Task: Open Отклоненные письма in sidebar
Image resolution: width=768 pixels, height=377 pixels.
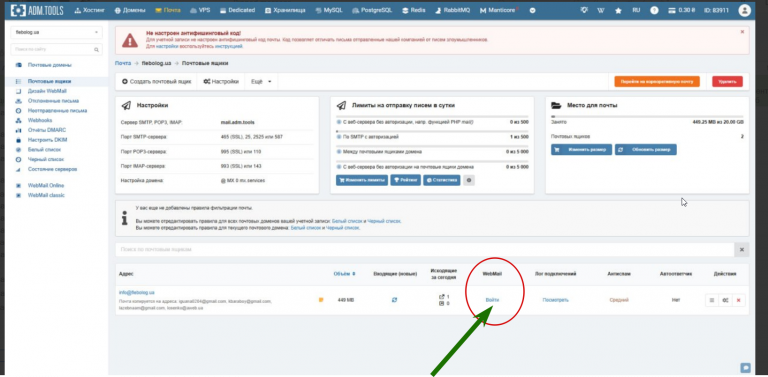Action: (53, 101)
